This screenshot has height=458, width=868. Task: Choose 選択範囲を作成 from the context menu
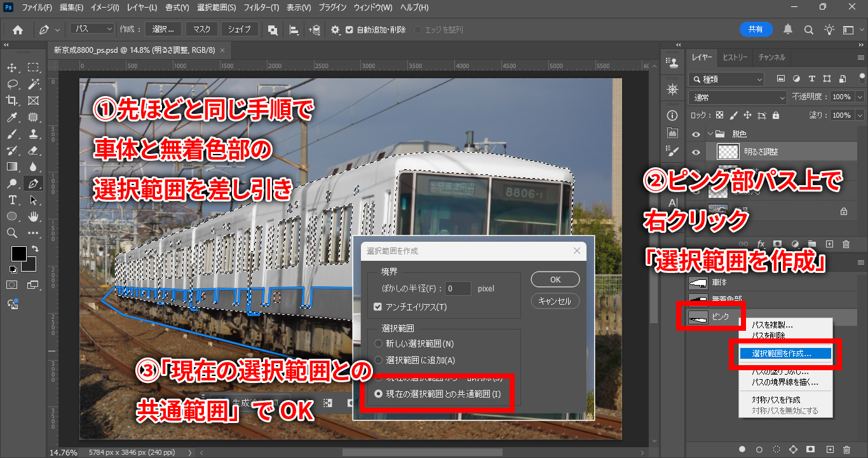[782, 354]
